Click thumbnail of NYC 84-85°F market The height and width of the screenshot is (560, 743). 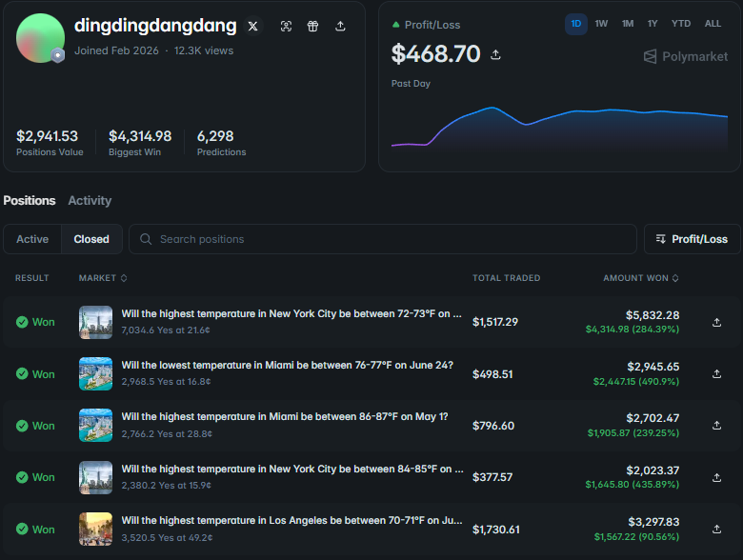pyautogui.click(x=95, y=477)
